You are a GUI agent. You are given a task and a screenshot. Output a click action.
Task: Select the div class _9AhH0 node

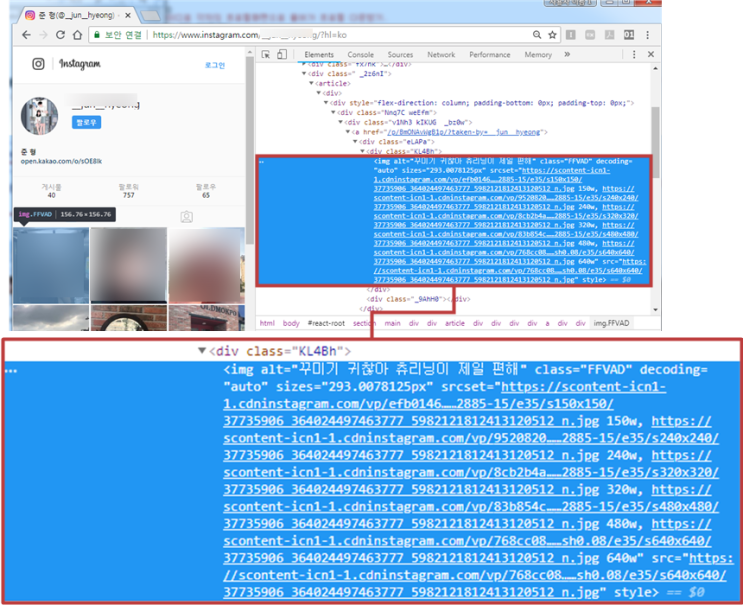coord(418,299)
